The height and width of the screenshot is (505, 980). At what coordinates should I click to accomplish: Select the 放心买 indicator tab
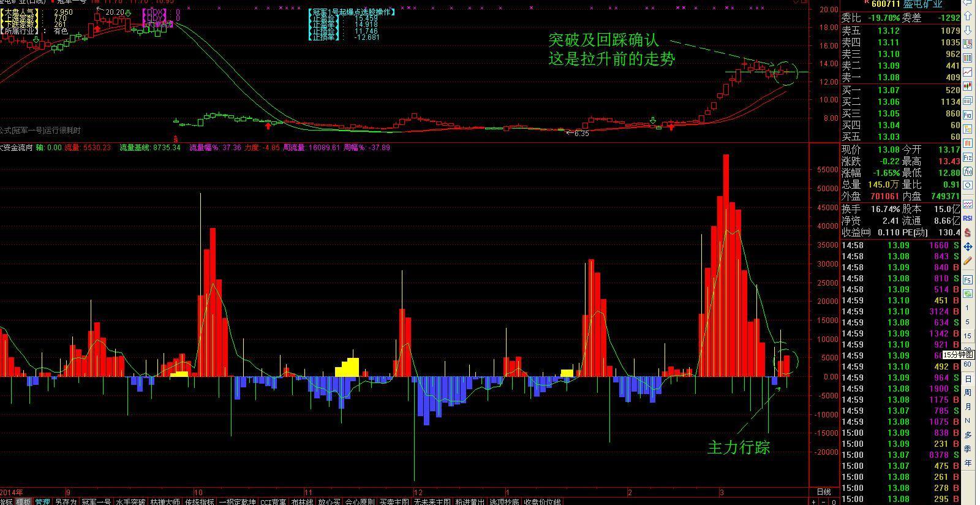330,501
